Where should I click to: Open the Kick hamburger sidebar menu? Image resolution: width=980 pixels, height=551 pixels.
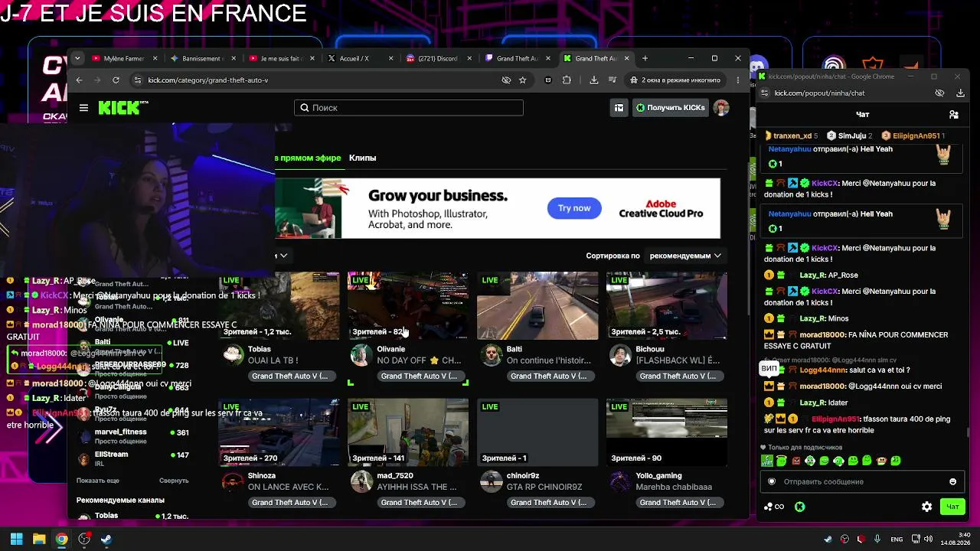click(x=83, y=108)
